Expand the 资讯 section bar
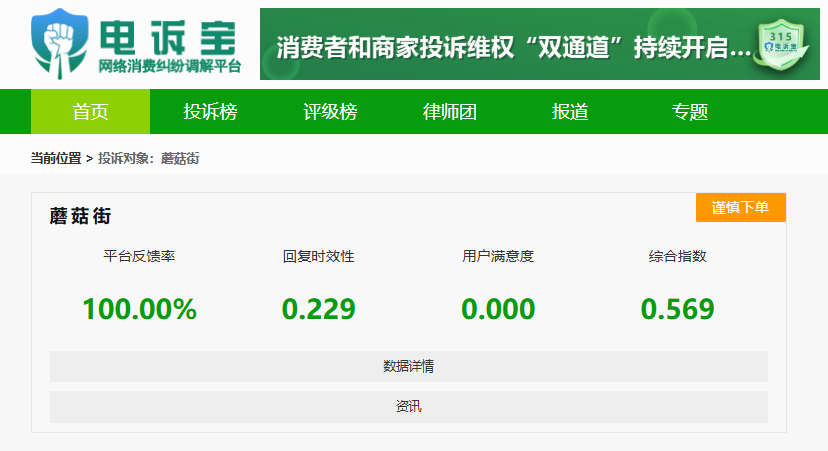 click(409, 407)
